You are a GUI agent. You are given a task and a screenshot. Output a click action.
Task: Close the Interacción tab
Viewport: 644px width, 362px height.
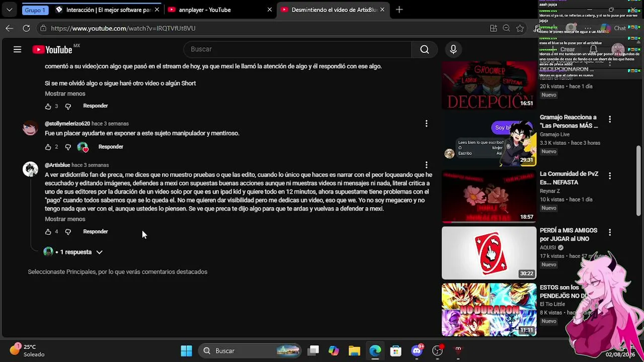pos(157,10)
